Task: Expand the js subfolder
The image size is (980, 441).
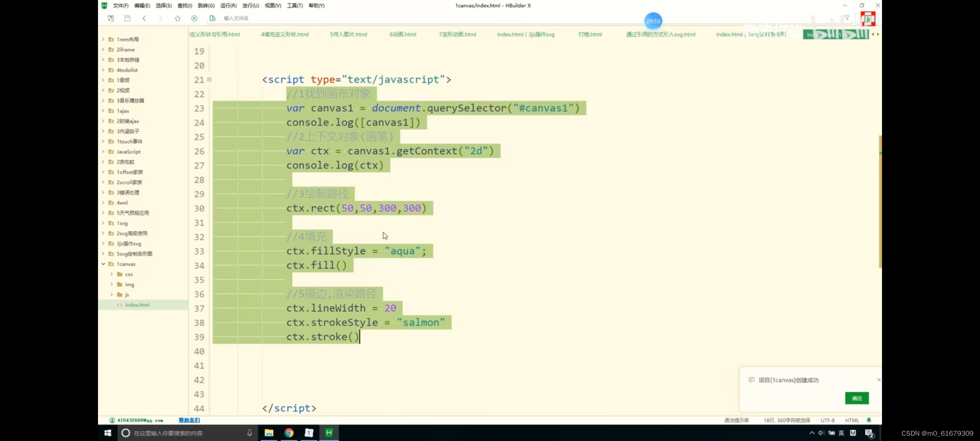Action: (111, 295)
